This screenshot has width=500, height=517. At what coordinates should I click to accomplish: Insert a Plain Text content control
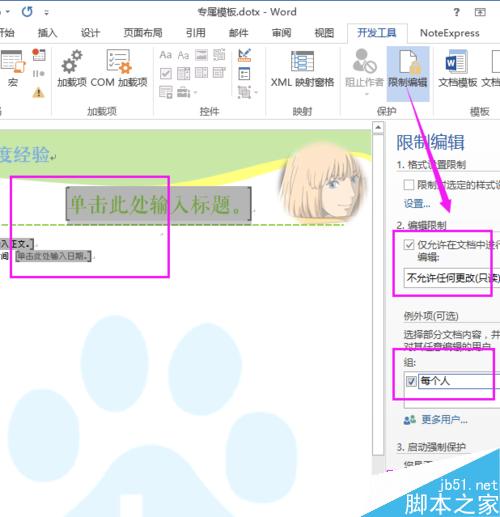183,55
